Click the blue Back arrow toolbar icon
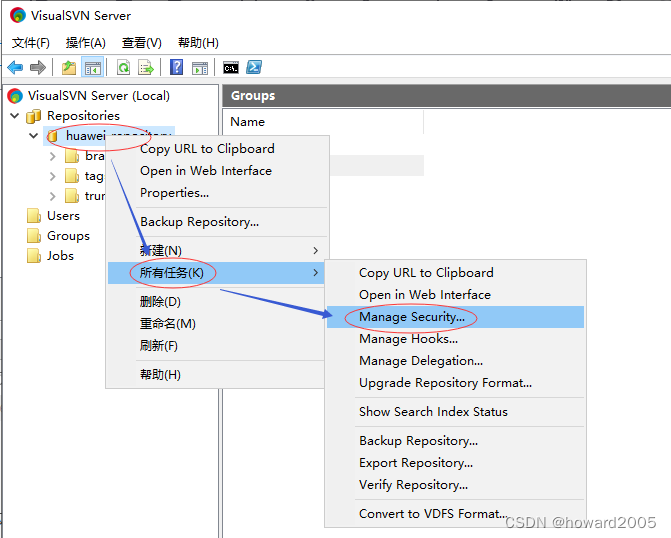 (x=15, y=68)
